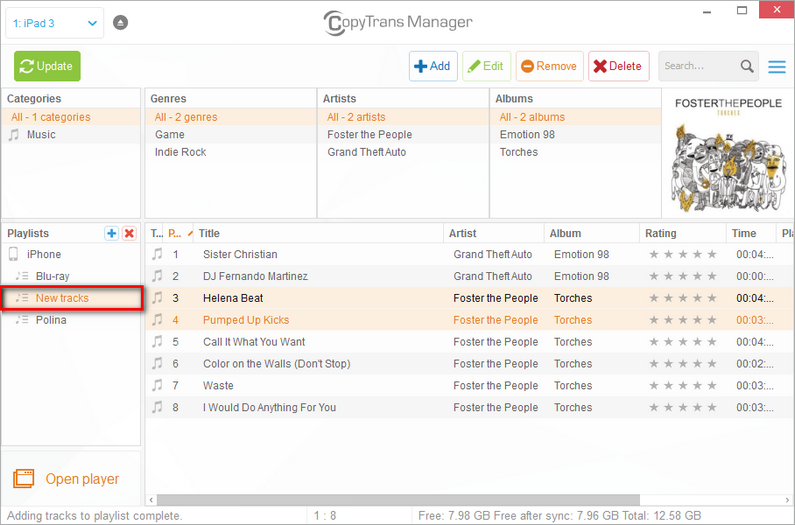Select the DJ Fernando Martinez track
795x525 pixels.
[469, 276]
